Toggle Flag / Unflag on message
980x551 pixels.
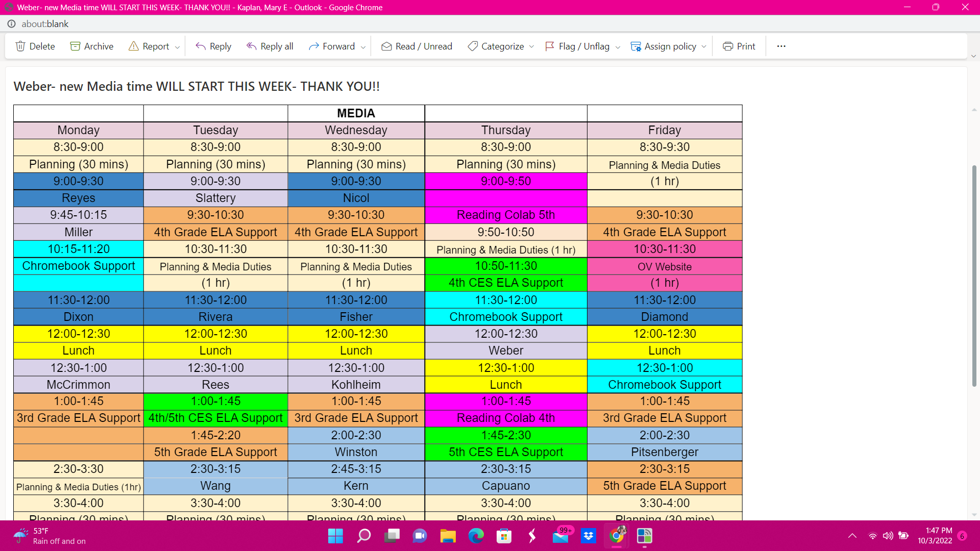577,46
